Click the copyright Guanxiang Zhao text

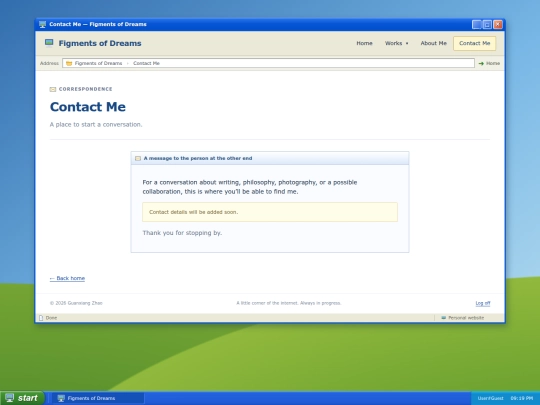(x=76, y=303)
